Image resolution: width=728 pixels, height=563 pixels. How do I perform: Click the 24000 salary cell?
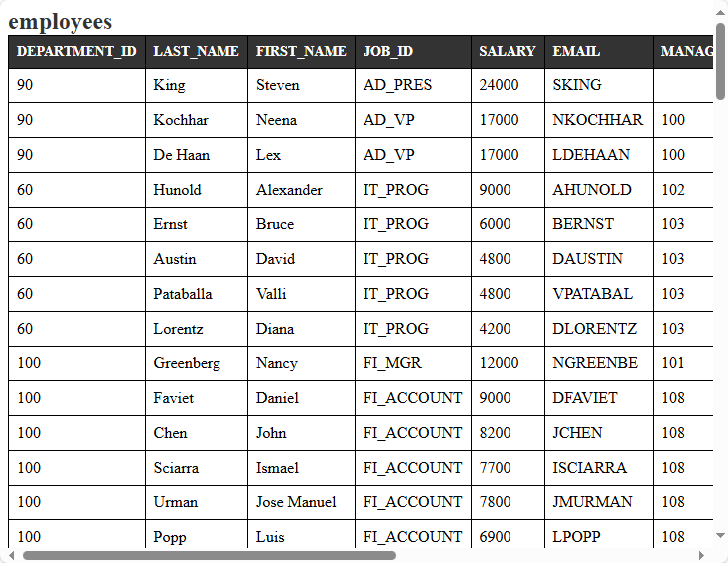[x=499, y=85]
